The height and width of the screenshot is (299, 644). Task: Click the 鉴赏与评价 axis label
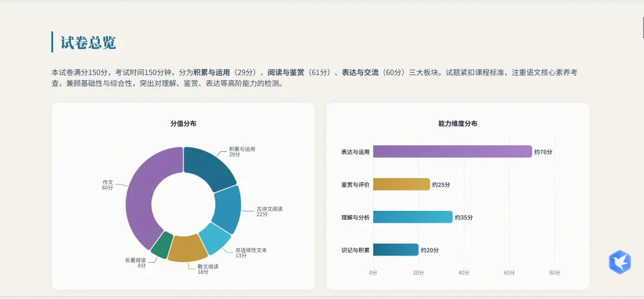coord(355,185)
